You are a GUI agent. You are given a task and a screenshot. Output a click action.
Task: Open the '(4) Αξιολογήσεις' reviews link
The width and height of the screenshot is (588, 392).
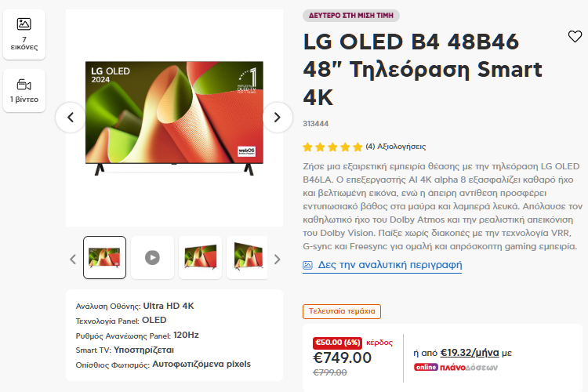tap(396, 146)
